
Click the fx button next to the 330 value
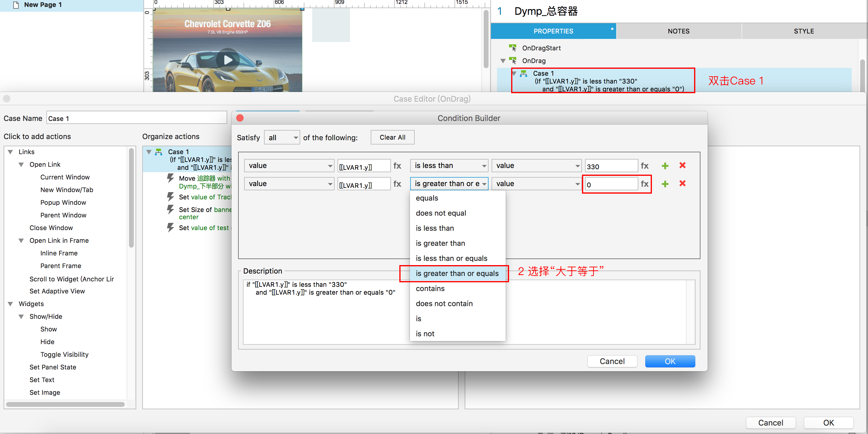tap(644, 166)
